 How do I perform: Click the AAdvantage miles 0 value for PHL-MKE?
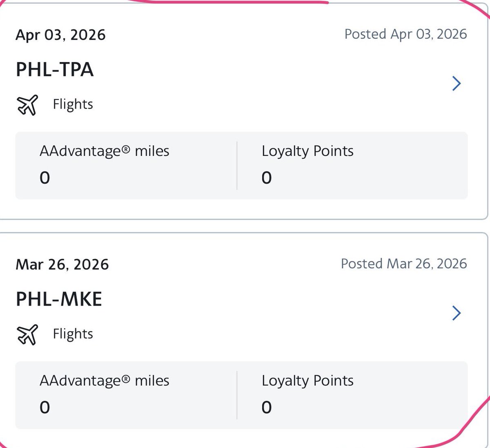click(x=45, y=408)
